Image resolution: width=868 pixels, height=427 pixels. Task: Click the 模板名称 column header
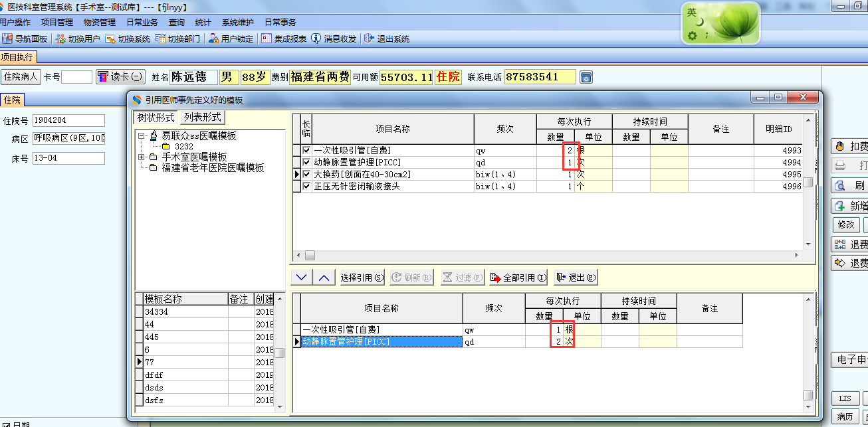185,299
